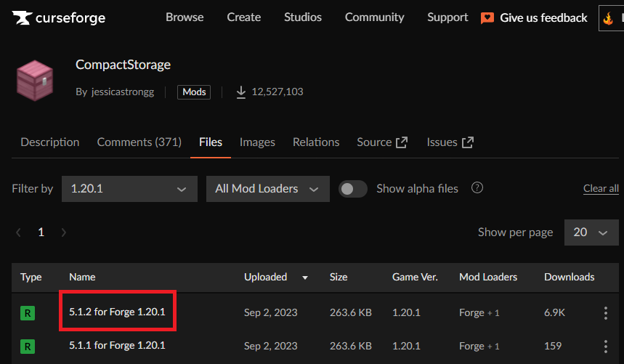Viewport: 624px width, 364px height.
Task: Switch to the Description tab
Action: (x=50, y=142)
